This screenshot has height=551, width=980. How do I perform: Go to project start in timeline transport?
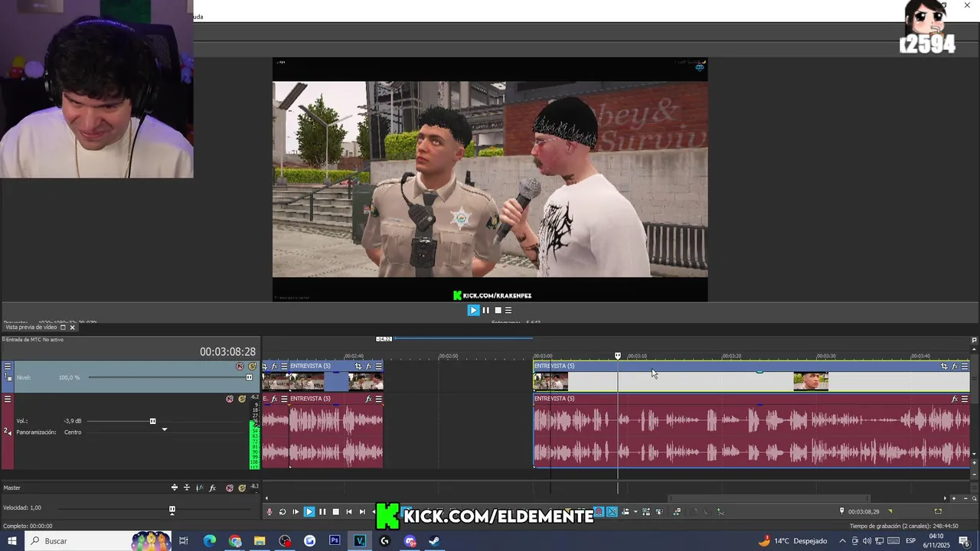click(349, 511)
